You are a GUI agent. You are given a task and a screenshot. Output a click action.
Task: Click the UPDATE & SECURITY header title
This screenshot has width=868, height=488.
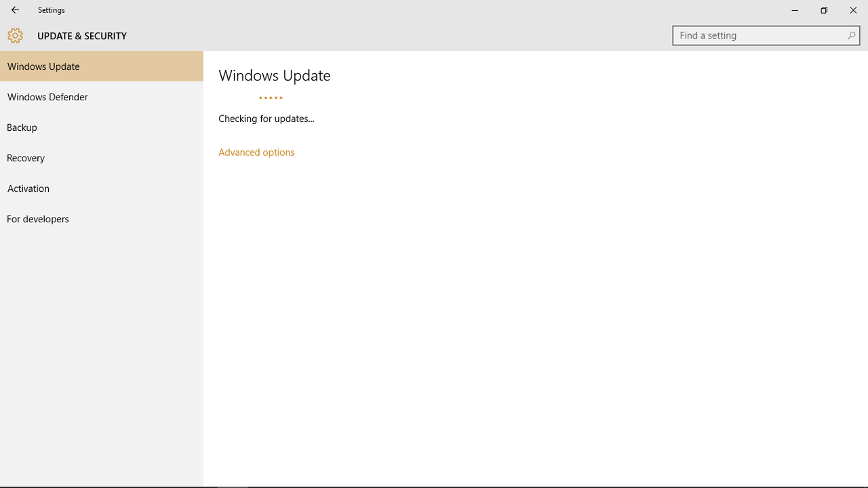(x=82, y=36)
